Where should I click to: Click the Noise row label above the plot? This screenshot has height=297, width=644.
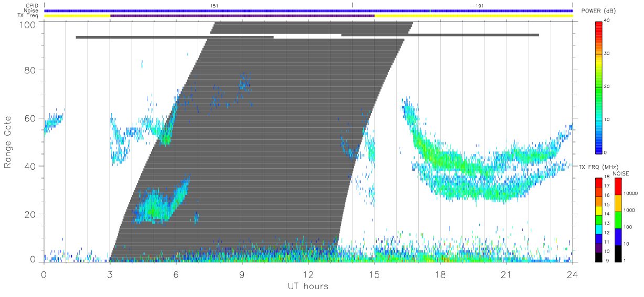[31, 10]
